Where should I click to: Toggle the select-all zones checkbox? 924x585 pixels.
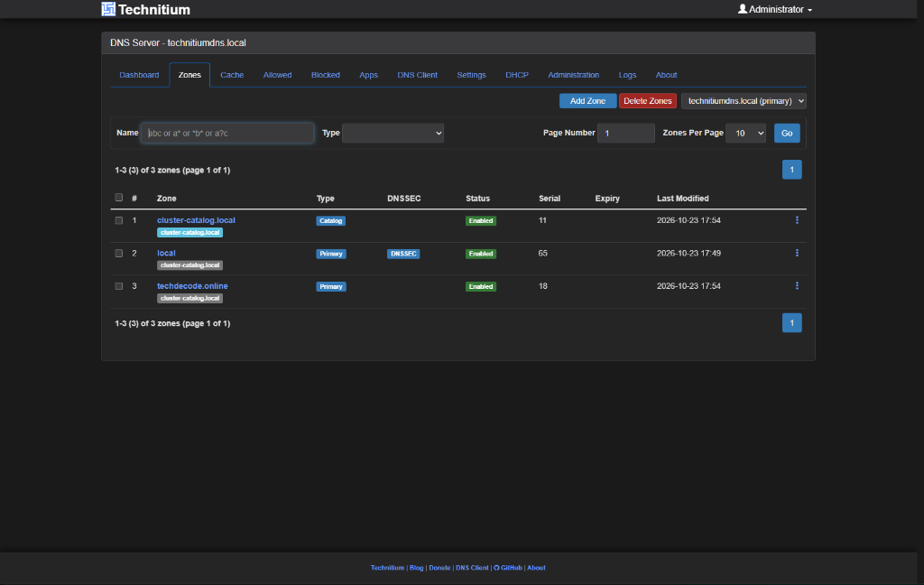(x=119, y=198)
